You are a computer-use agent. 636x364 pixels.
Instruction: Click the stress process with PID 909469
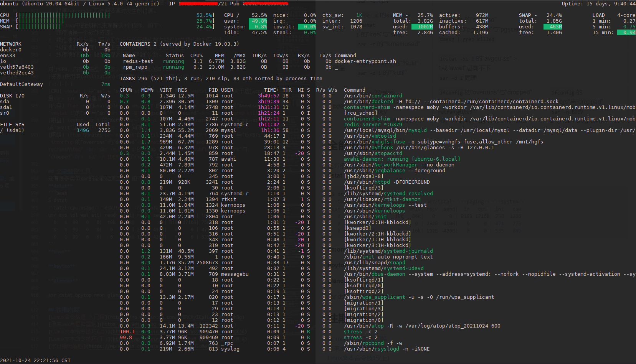tap(361, 338)
